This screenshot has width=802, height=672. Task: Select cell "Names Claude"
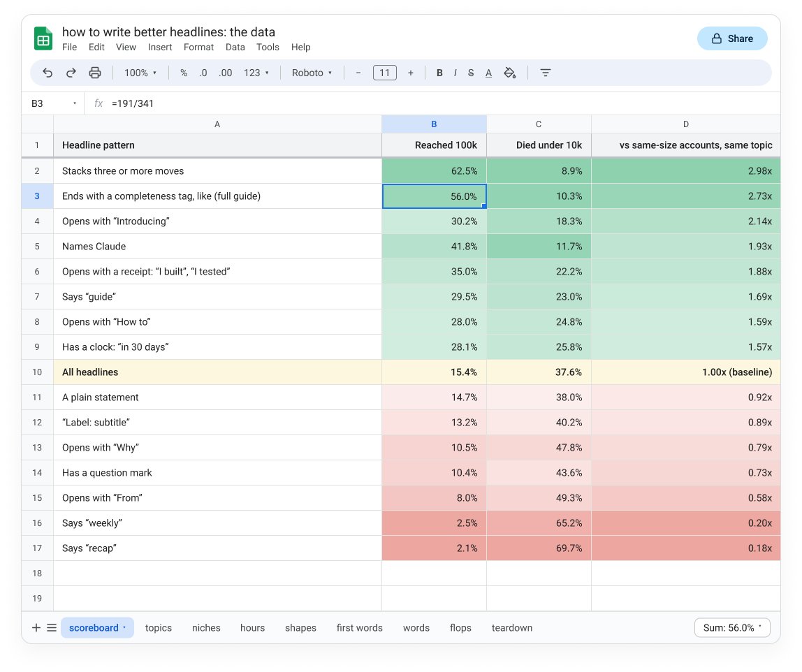click(217, 246)
